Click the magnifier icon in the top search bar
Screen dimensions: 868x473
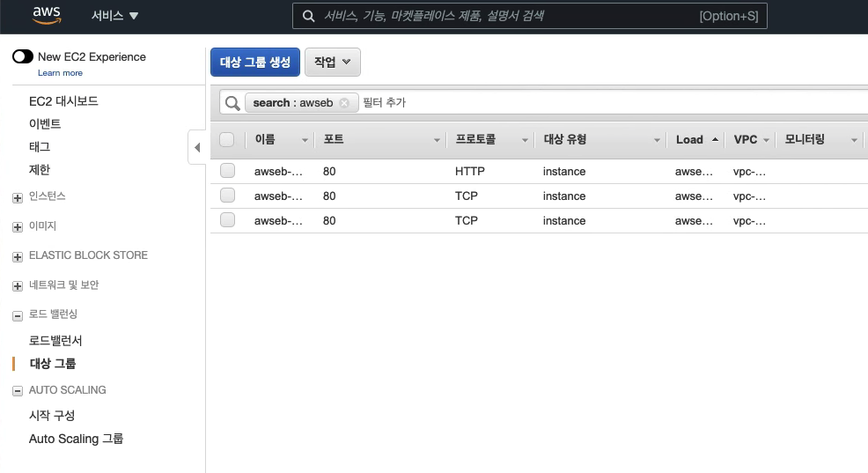tap(308, 16)
